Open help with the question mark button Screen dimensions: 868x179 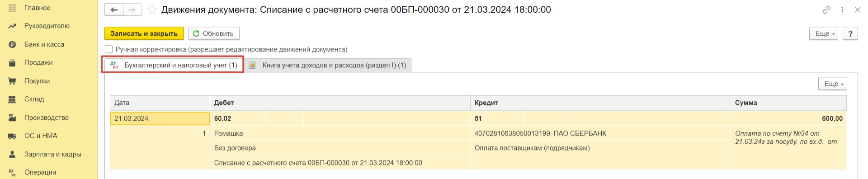[x=850, y=33]
